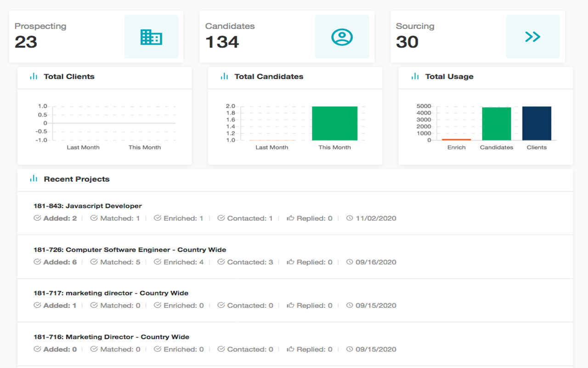Click 'Added: 2' in Javascript Developer row

60,218
